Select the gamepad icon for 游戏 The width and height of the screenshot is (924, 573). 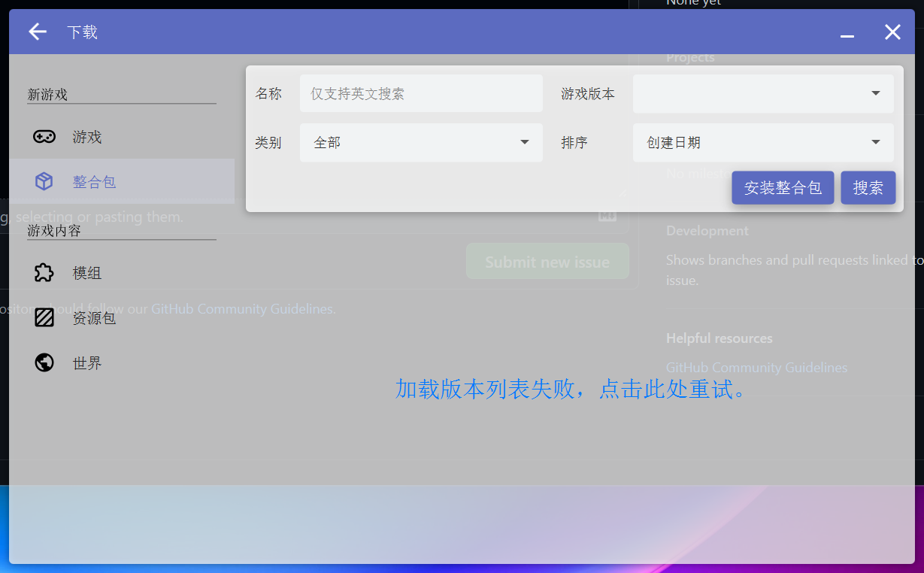(44, 137)
